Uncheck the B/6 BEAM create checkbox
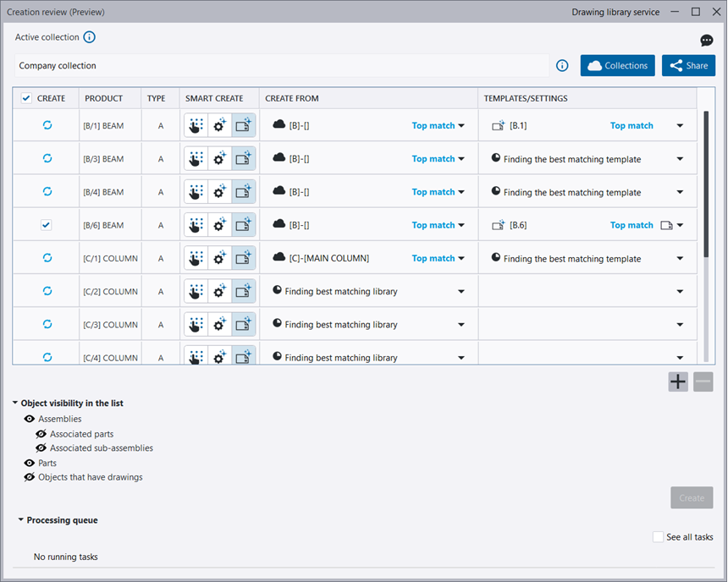Image resolution: width=728 pixels, height=582 pixels. point(47,225)
